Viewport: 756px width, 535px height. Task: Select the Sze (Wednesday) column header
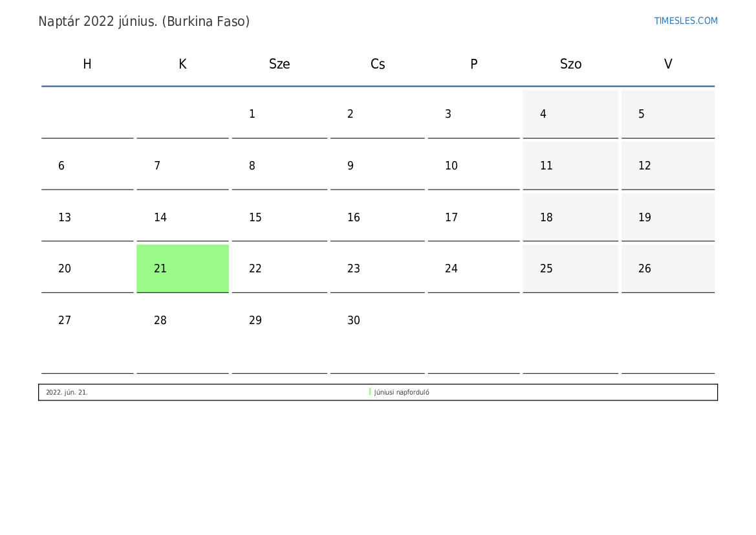(x=279, y=64)
